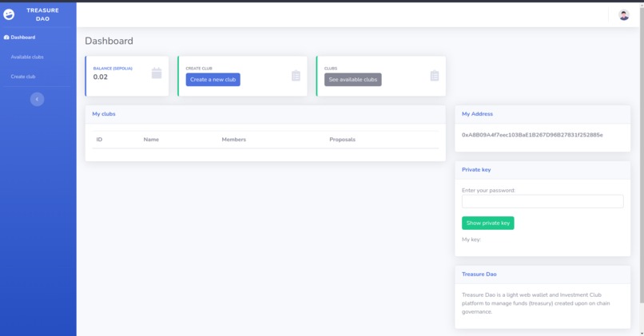Click the My Address panel heading

click(x=477, y=114)
